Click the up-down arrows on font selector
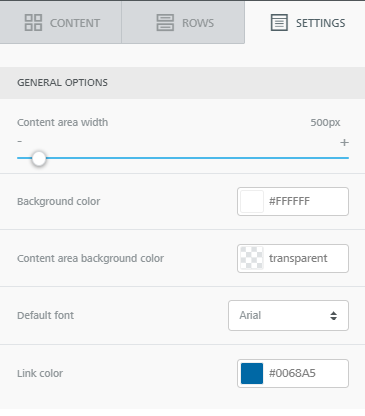The width and height of the screenshot is (365, 416). tap(333, 315)
